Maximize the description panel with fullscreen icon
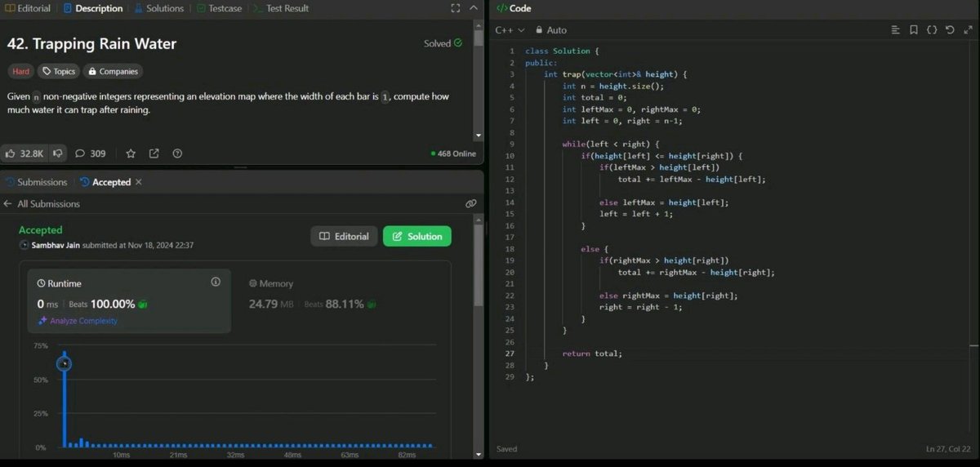This screenshot has height=467, width=980. pos(456,8)
